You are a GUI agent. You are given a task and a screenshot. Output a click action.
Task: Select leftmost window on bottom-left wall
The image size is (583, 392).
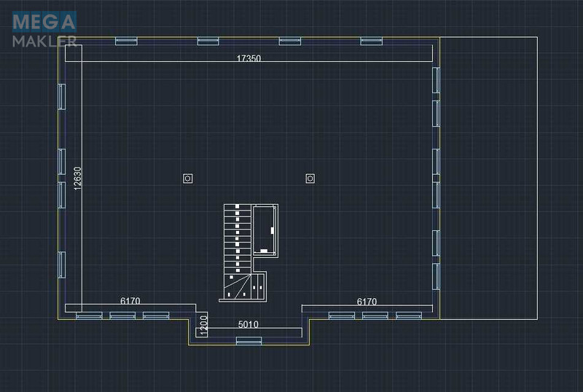(89, 315)
